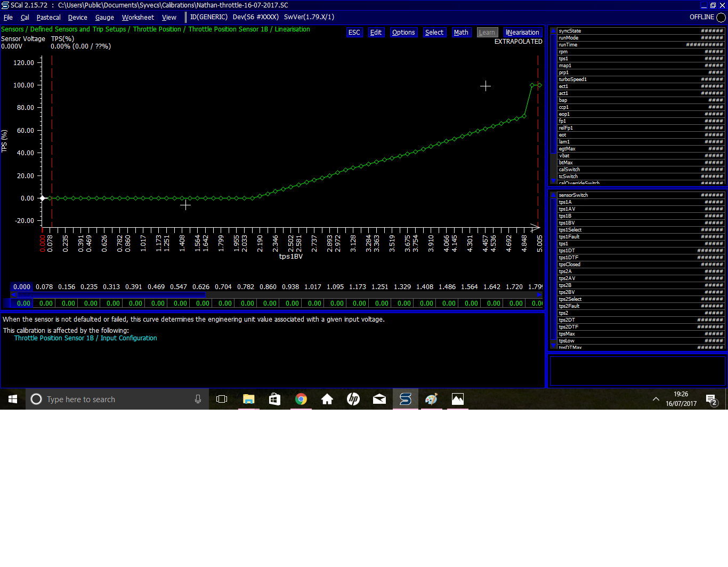Screen dimensions: 728x567
Task: Open the Paint app in the taskbar
Action: pyautogui.click(x=431, y=399)
